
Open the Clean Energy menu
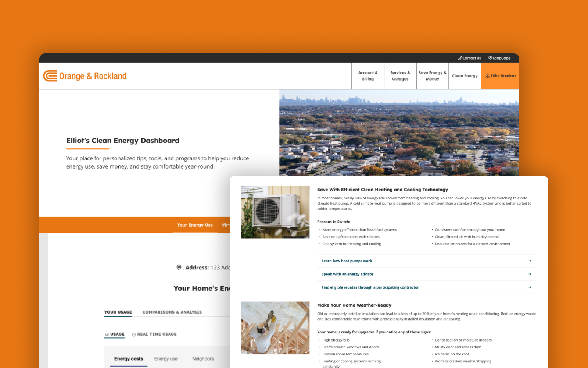pyautogui.click(x=465, y=76)
